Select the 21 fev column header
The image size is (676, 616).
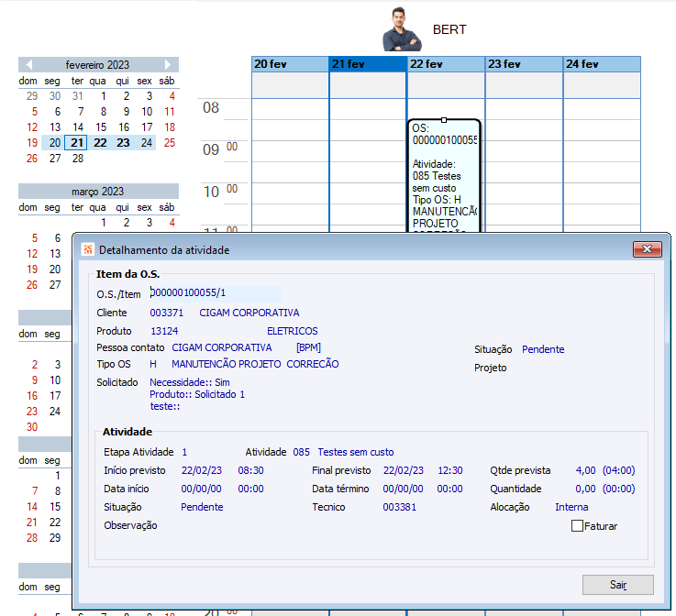[368, 64]
